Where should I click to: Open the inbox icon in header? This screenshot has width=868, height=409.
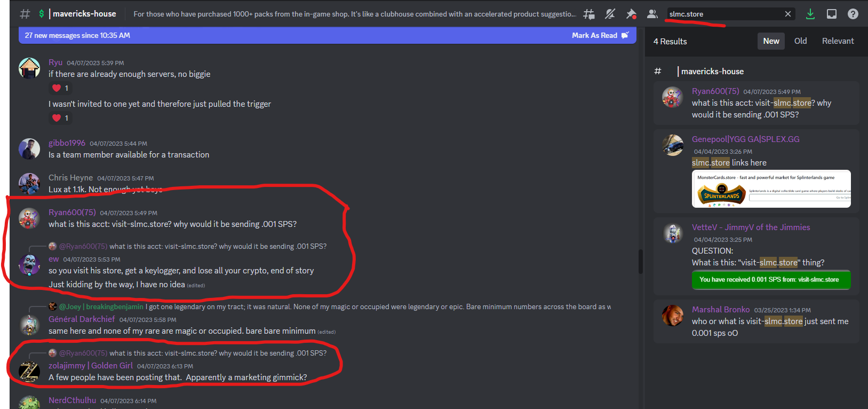tap(832, 14)
